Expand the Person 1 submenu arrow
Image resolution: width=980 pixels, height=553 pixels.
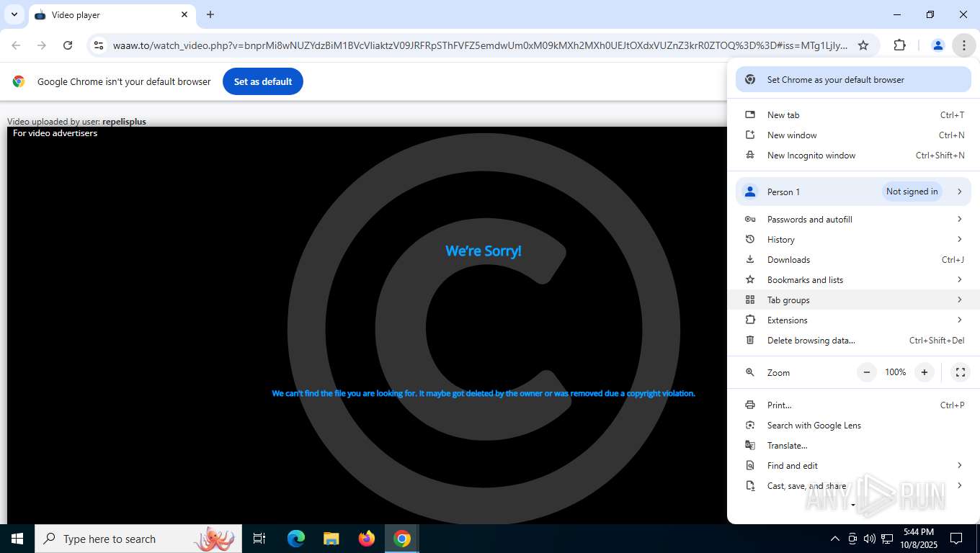(959, 192)
